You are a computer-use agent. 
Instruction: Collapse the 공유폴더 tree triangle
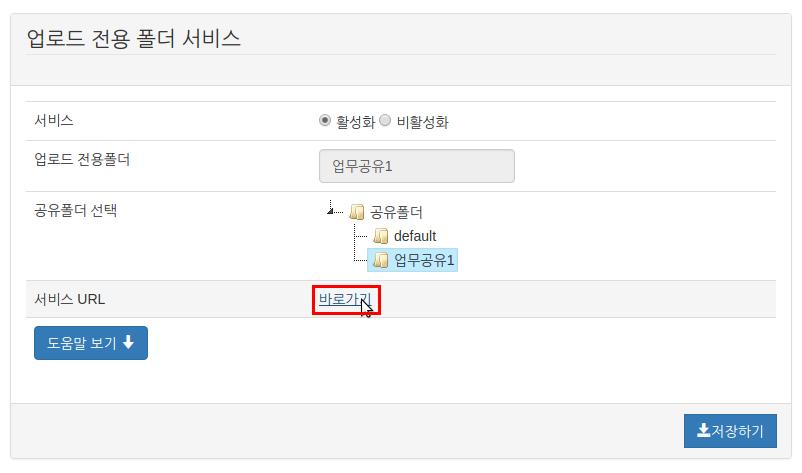[330, 210]
